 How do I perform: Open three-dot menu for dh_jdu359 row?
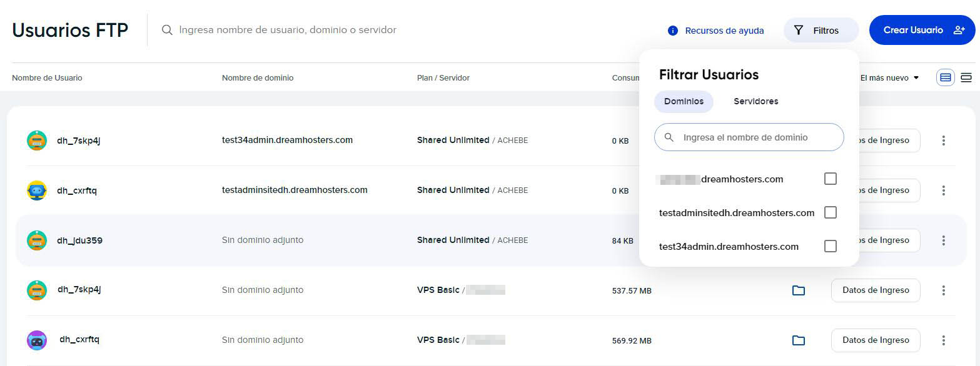pos(943,240)
